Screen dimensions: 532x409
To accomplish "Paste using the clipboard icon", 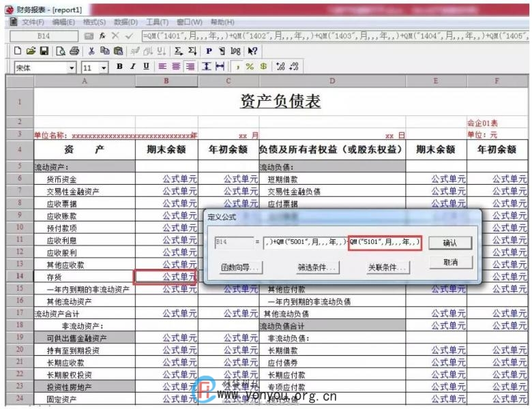I will point(118,51).
